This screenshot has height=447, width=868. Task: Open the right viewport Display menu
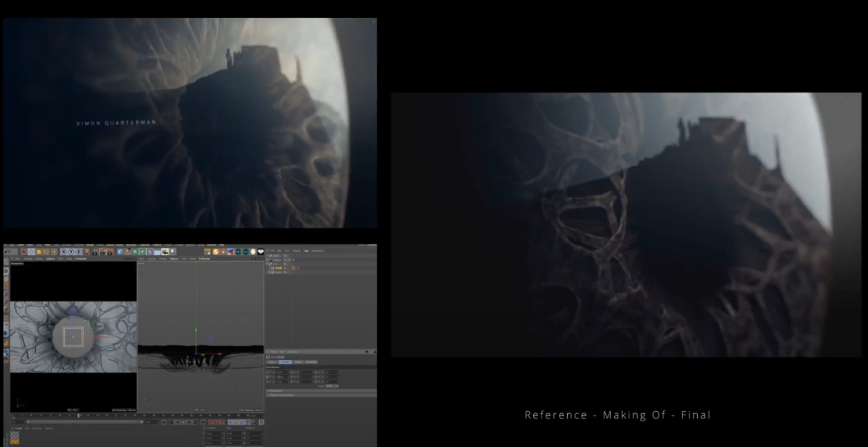point(163,259)
